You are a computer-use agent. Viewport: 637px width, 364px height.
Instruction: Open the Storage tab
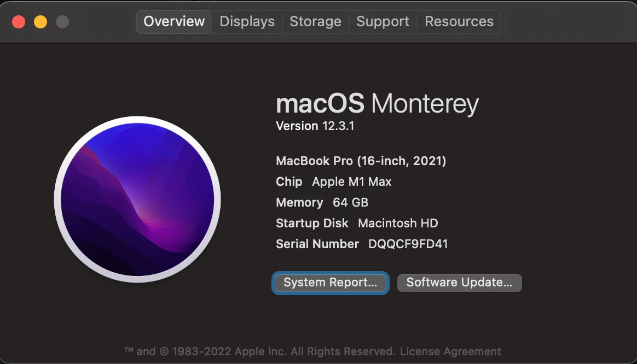(x=315, y=21)
